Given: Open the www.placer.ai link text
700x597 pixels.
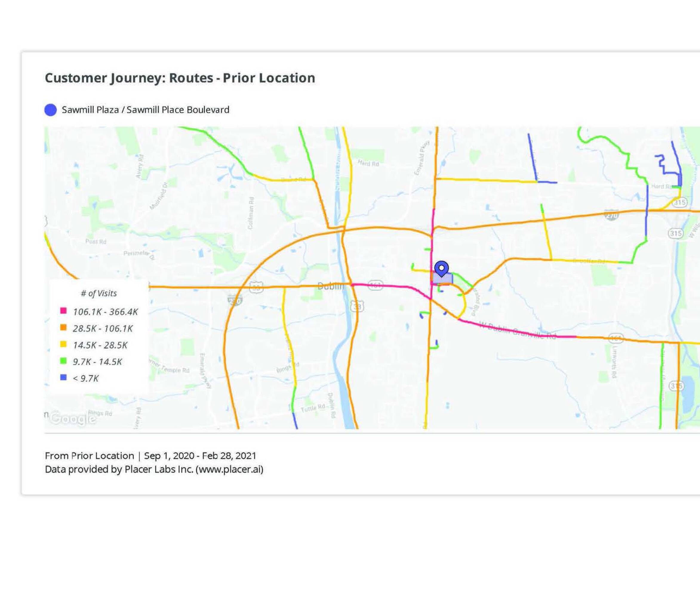Looking at the screenshot, I should pos(229,469).
